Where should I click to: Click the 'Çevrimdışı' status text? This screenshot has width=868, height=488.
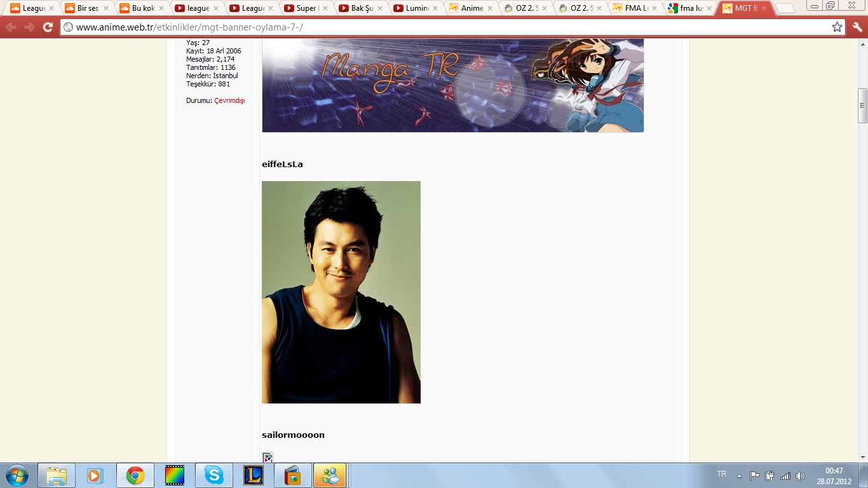[229, 100]
